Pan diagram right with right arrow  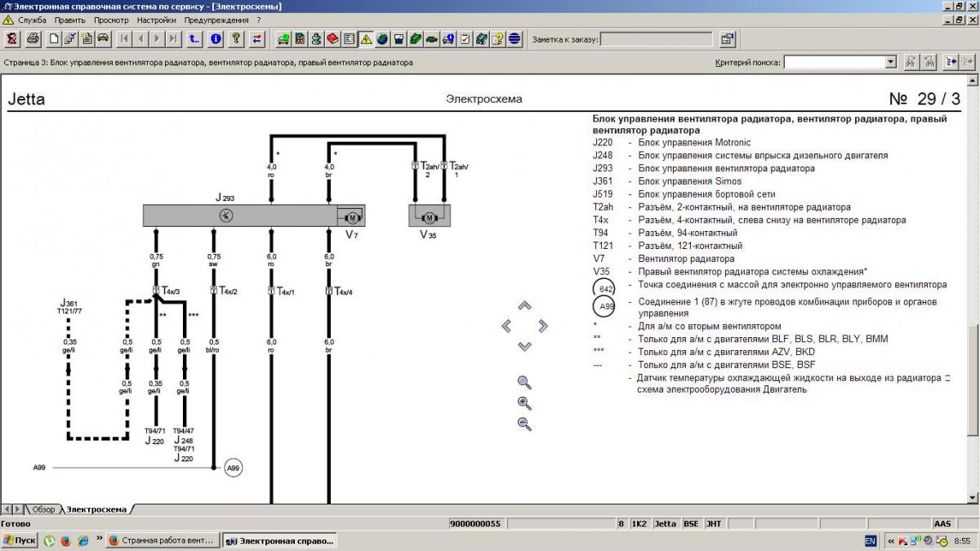543,326
